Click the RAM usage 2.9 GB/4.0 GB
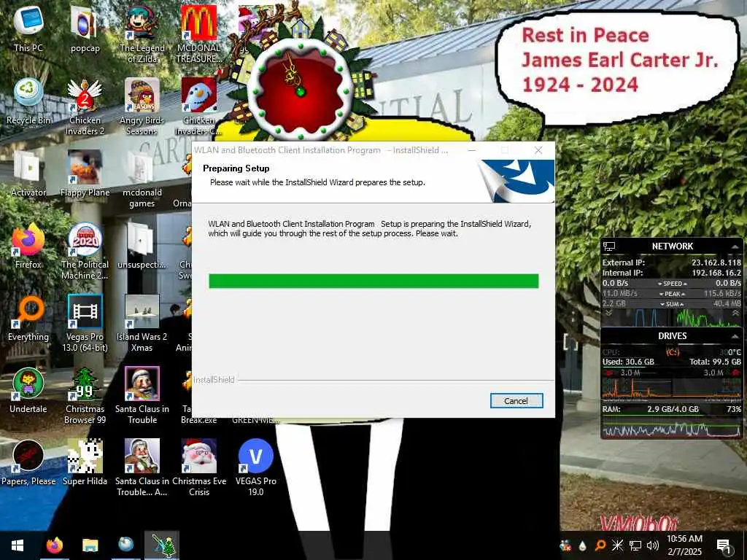Screen dimensions: 747x560 (673, 409)
